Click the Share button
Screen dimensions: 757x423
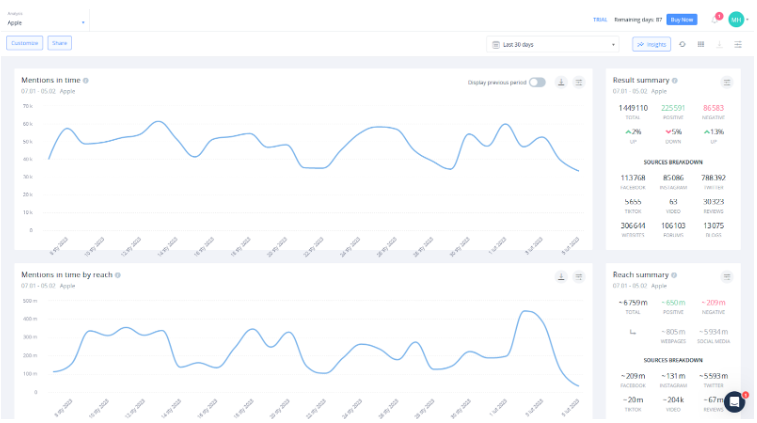coord(59,43)
